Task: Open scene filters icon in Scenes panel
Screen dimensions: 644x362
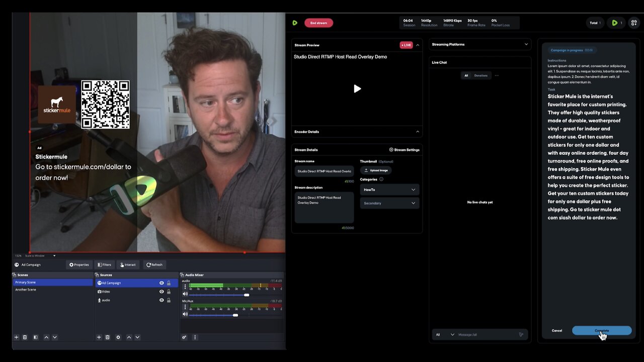Action: click(x=35, y=337)
